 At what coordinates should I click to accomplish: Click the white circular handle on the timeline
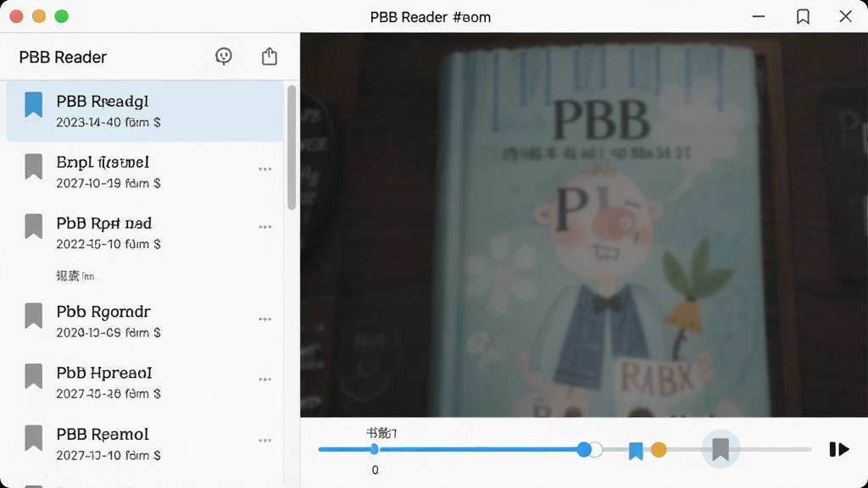[x=596, y=450]
